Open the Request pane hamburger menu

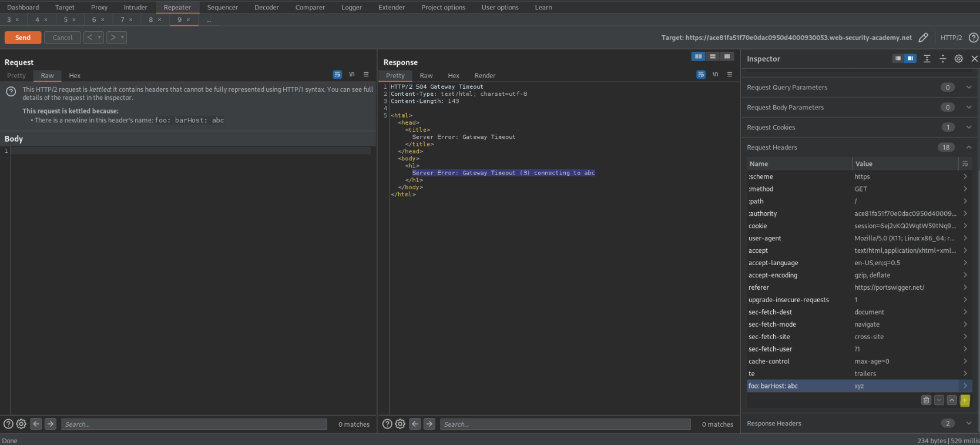click(x=366, y=75)
